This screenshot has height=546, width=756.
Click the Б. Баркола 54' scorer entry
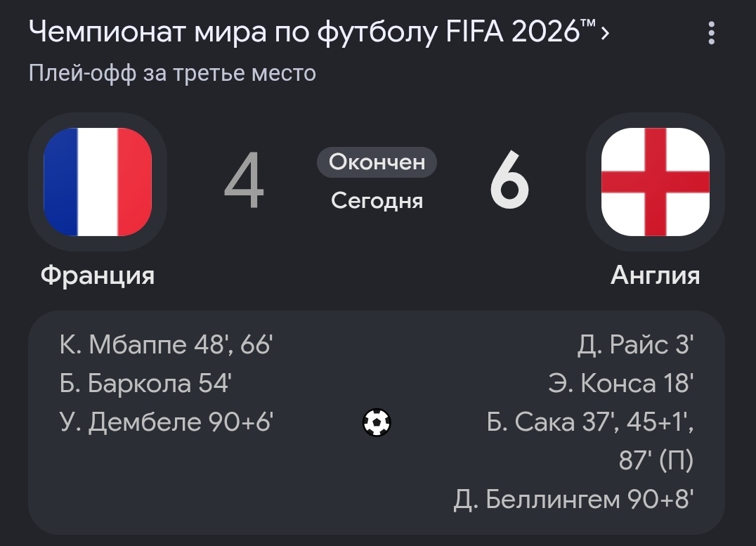[x=145, y=384]
